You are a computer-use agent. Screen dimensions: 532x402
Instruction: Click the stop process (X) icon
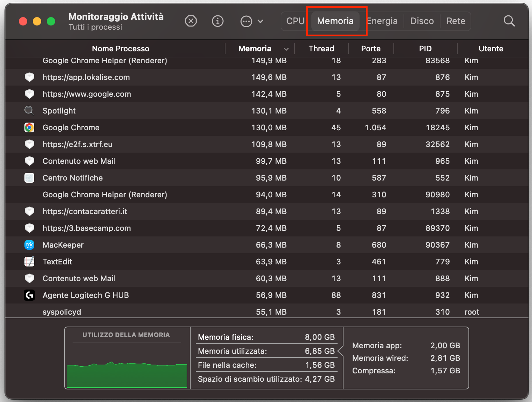(191, 21)
